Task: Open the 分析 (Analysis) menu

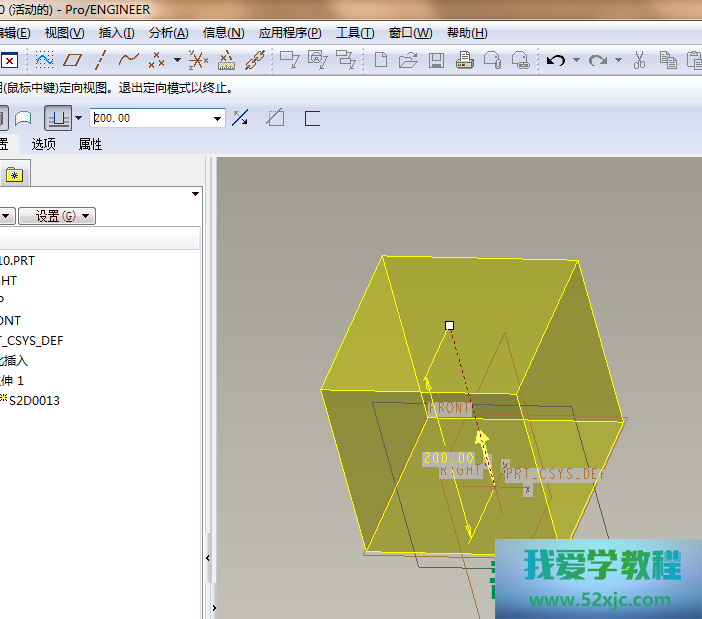Action: click(168, 33)
